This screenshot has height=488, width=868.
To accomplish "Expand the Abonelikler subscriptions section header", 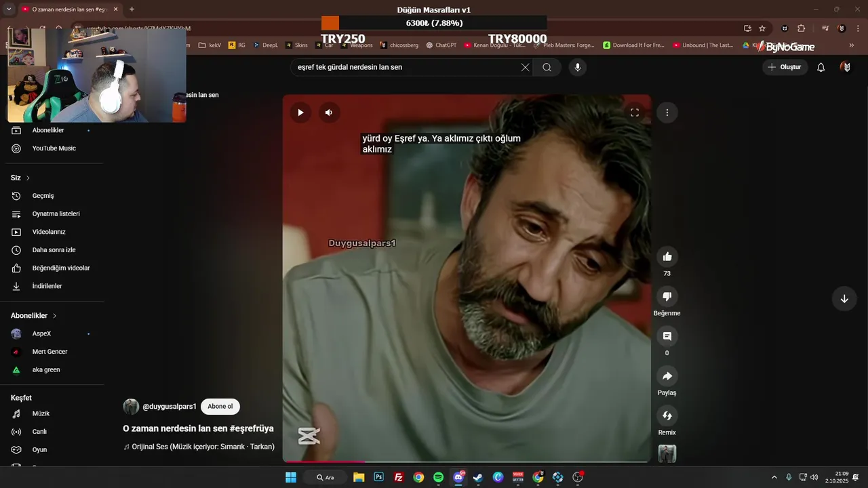I will pos(34,316).
